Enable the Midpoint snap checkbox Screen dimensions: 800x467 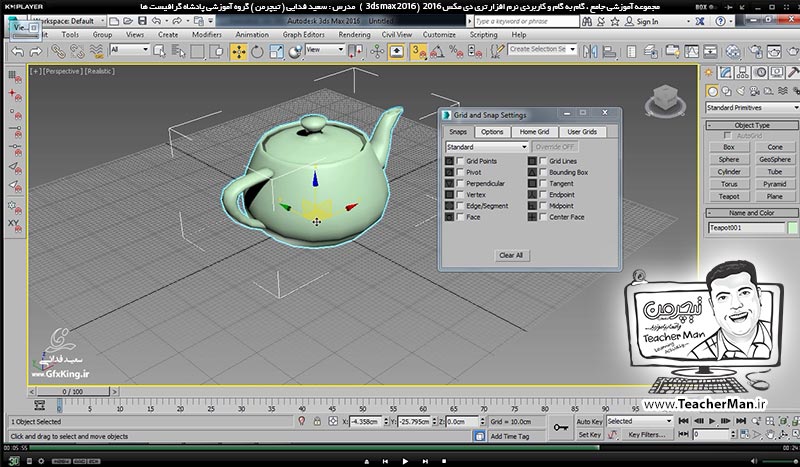pos(543,206)
